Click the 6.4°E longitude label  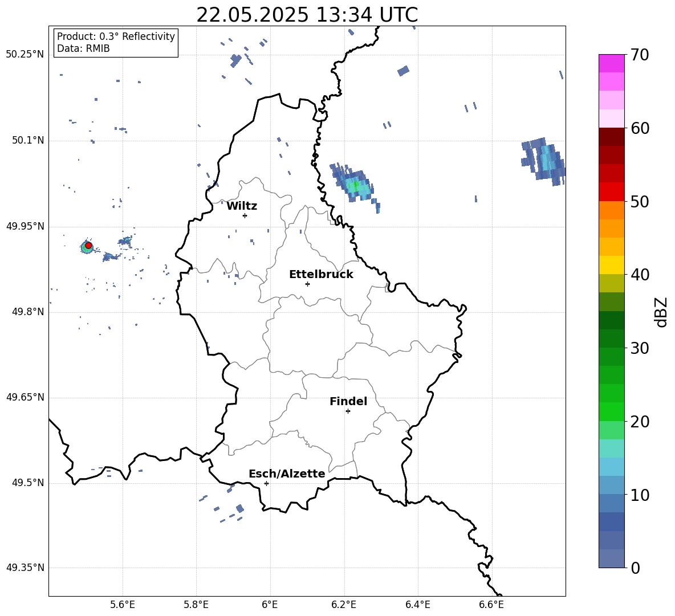click(x=417, y=605)
